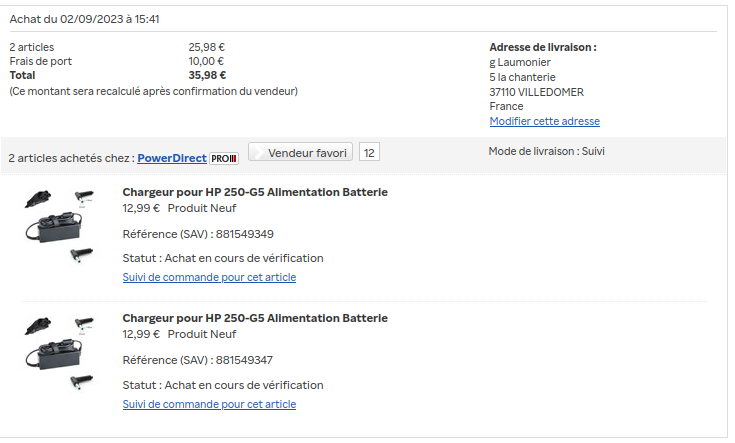This screenshot has height=443, width=735.
Task: Click the SAV reference number 881549347
Action: pyautogui.click(x=244, y=360)
